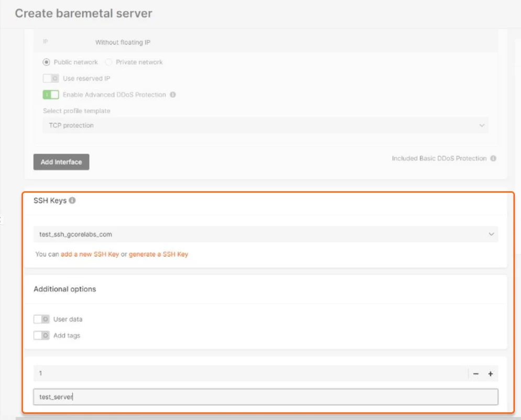Screen dimensions: 521x420
Task: Click the Without floating IP text
Action: click(123, 42)
